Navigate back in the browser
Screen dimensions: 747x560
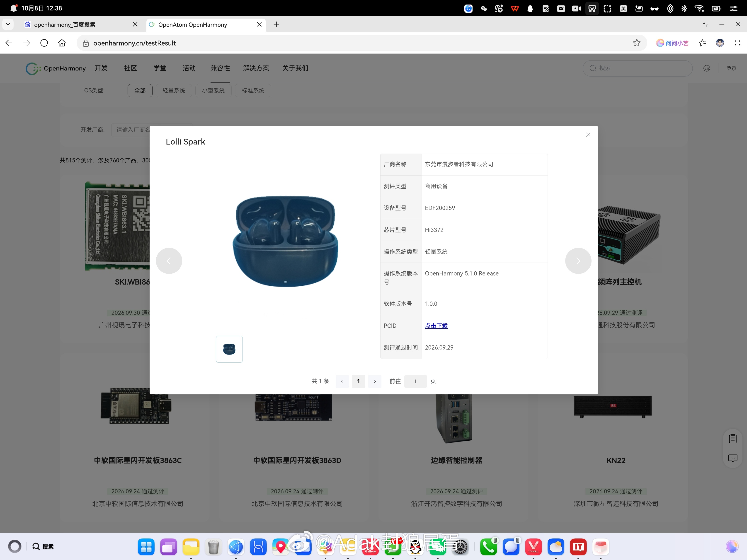coord(9,43)
